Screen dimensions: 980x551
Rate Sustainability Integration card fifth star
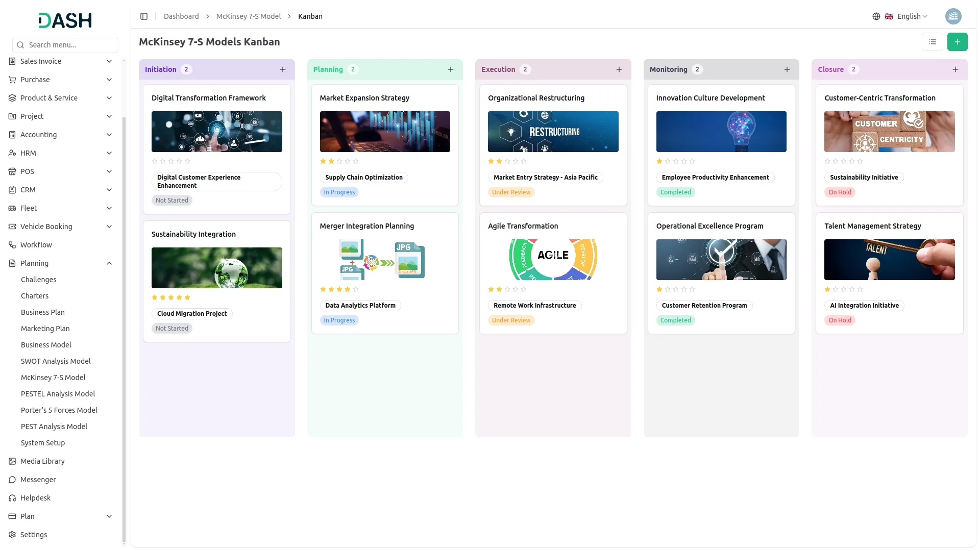pos(187,297)
